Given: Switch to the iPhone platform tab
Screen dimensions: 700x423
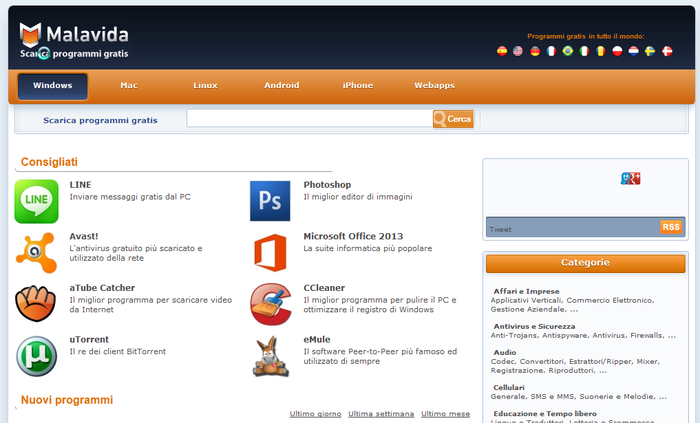Looking at the screenshot, I should pos(358,86).
